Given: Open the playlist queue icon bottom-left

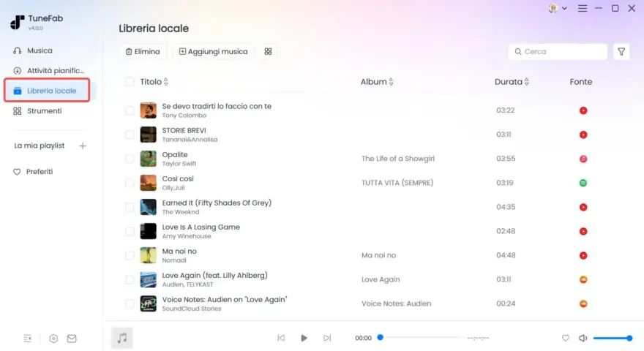Looking at the screenshot, I should point(28,339).
